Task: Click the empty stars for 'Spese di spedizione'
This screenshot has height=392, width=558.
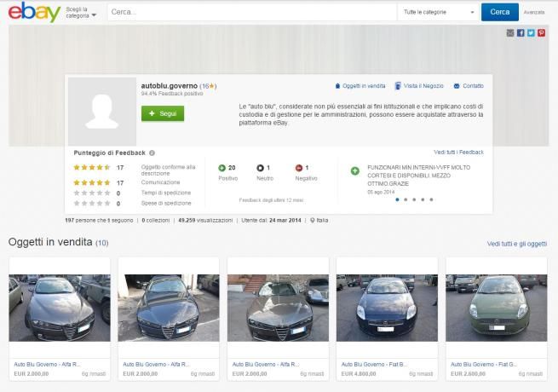Action: pyautogui.click(x=92, y=204)
